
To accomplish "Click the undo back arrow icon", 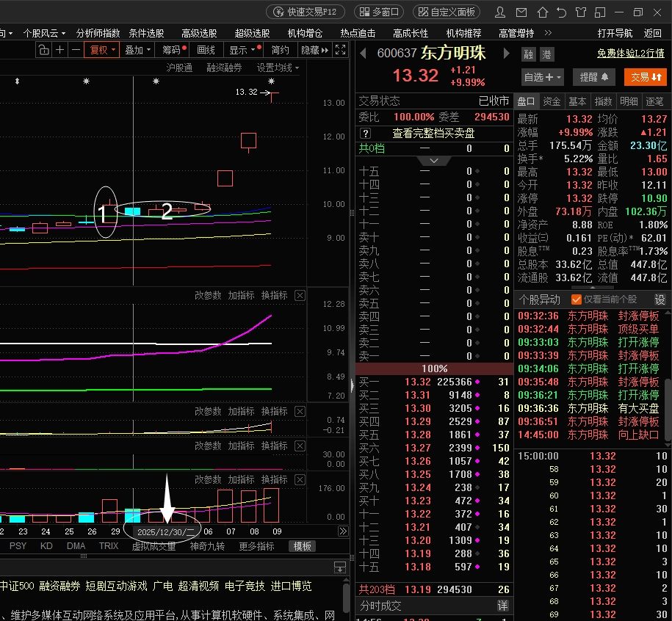I will pyautogui.click(x=561, y=12).
